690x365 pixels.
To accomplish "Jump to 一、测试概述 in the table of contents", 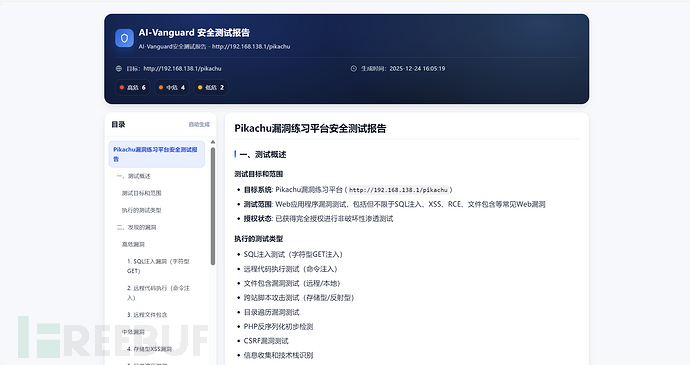I will click(134, 176).
